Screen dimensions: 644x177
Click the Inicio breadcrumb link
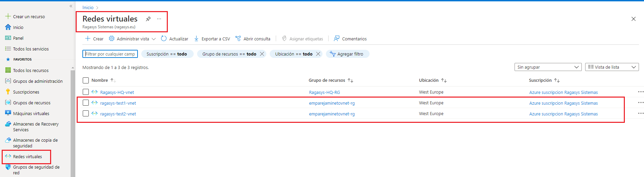(x=88, y=7)
